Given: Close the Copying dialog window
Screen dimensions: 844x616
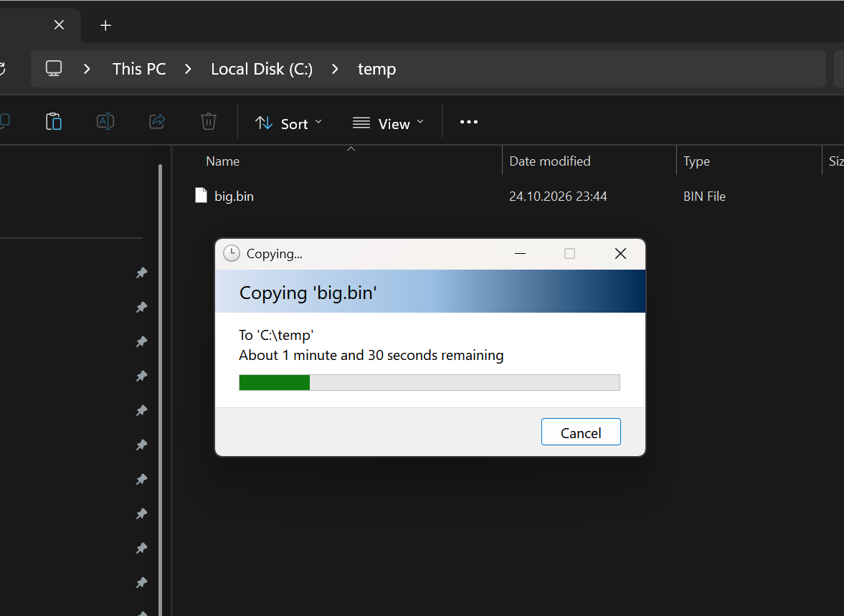Looking at the screenshot, I should (x=620, y=254).
